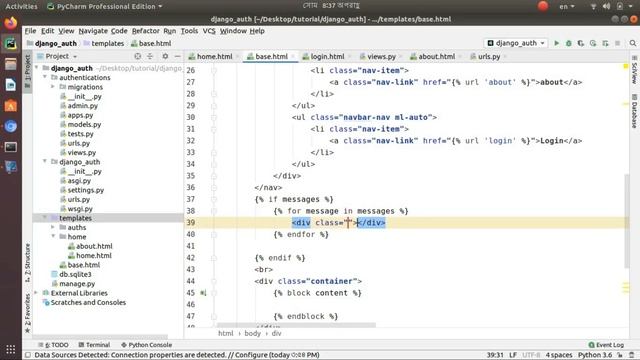Image resolution: width=640 pixels, height=360 pixels.
Task: Click the LF line separator status
Action: coord(513,355)
